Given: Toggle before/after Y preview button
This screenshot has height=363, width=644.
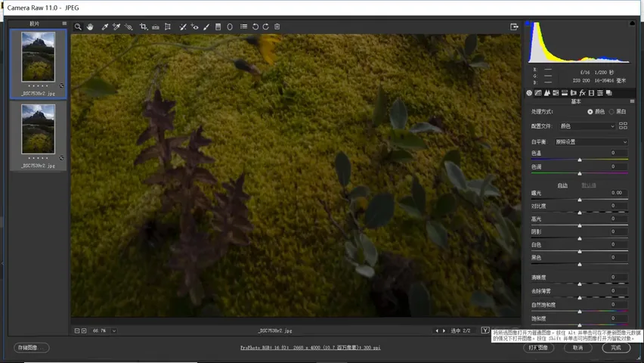Looking at the screenshot, I should click(485, 330).
